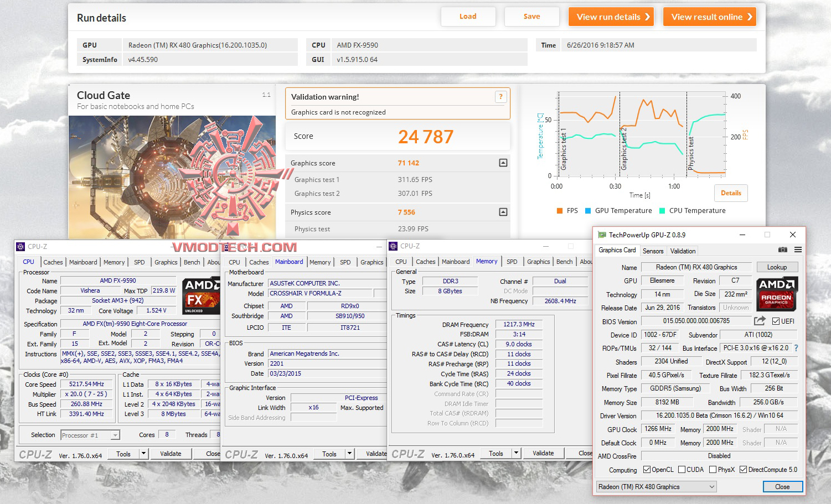Click View result online button
Image resolution: width=831 pixels, height=504 pixels.
click(710, 17)
